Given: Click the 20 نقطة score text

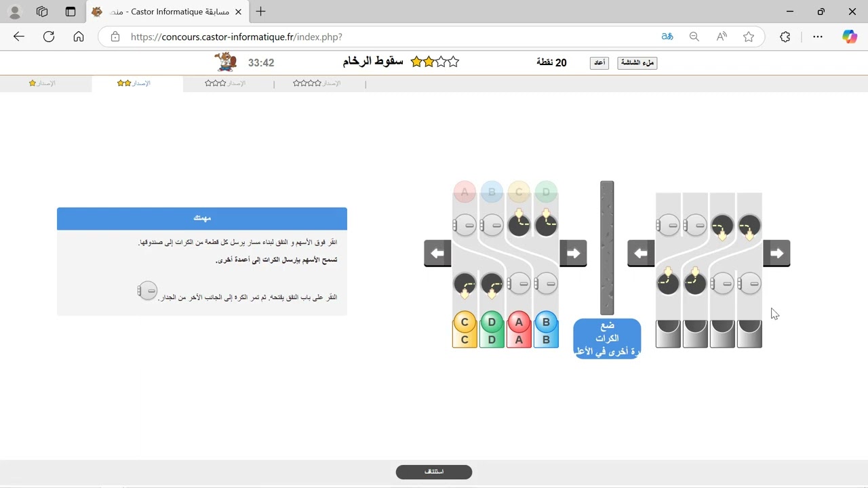Looking at the screenshot, I should (551, 62).
